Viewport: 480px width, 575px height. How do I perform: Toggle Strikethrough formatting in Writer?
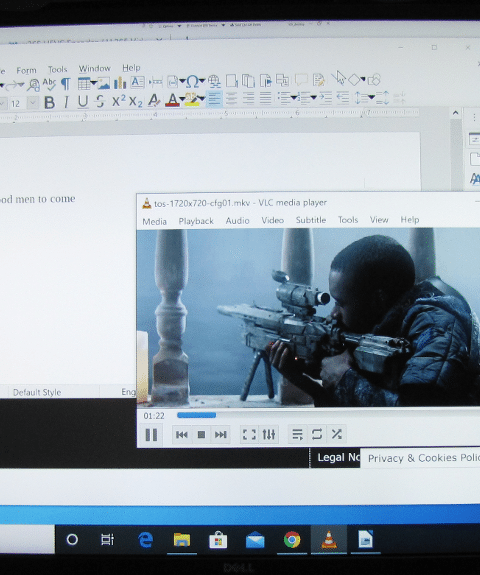click(x=100, y=102)
